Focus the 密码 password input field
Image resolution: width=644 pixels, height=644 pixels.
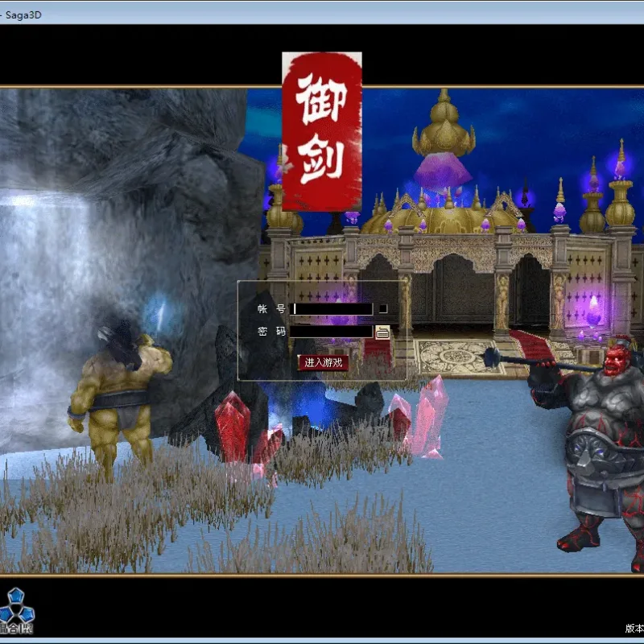pyautogui.click(x=332, y=332)
